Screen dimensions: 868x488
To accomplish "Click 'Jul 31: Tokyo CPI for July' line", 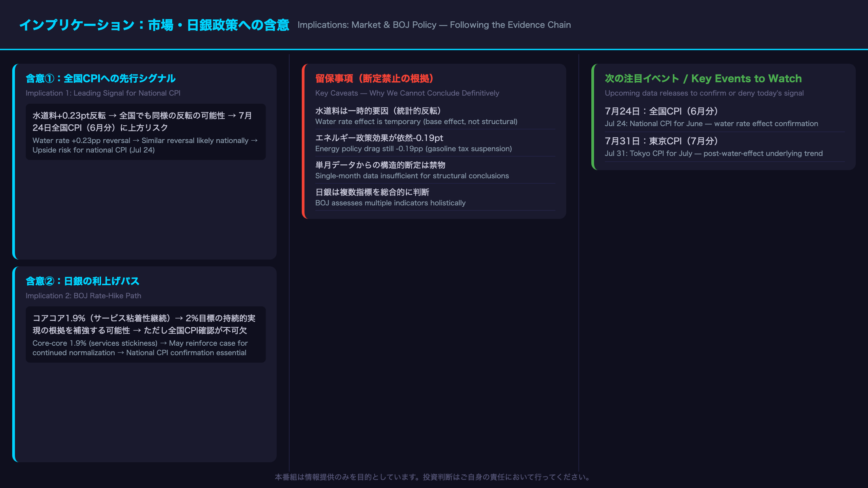I will click(714, 153).
